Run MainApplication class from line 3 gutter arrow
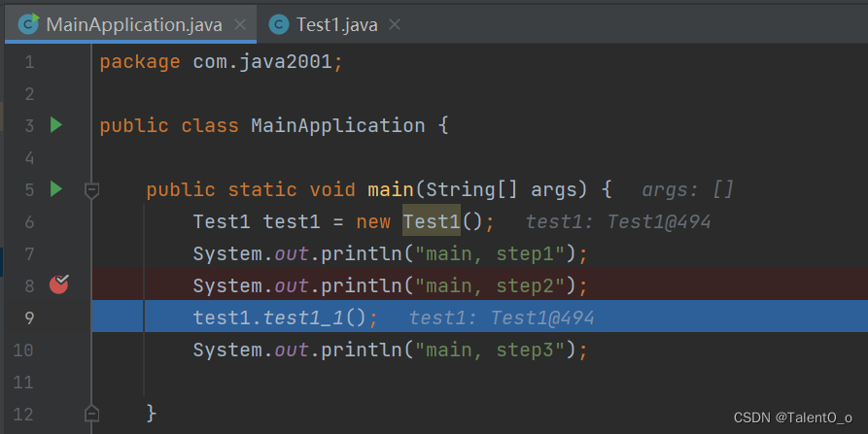The image size is (868, 434). click(56, 125)
